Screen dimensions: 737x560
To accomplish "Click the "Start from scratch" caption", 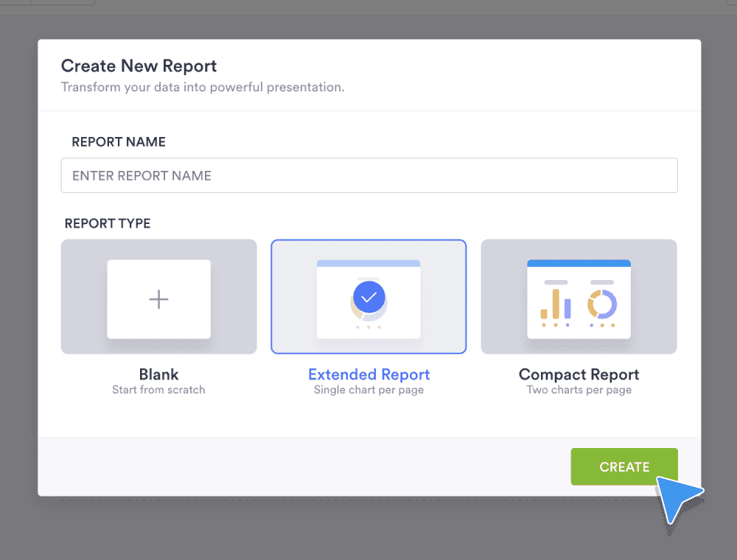I will 158,390.
